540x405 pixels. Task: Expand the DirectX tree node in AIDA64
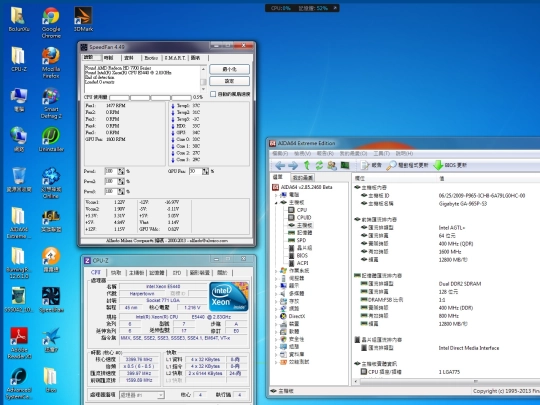(x=276, y=316)
